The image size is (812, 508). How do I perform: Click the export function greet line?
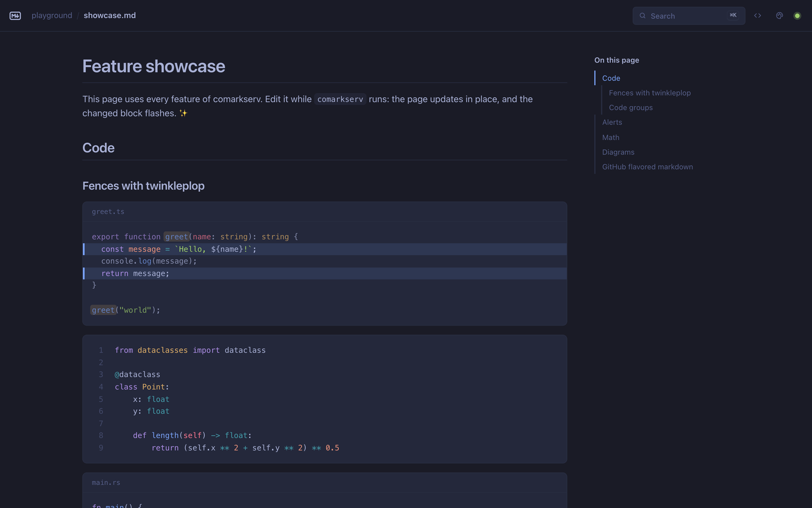pos(195,237)
